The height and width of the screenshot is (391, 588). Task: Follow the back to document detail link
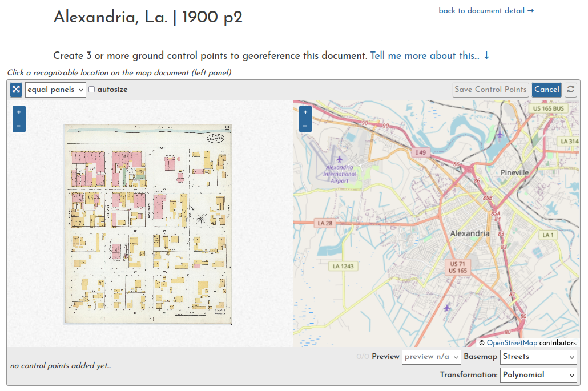(x=486, y=10)
